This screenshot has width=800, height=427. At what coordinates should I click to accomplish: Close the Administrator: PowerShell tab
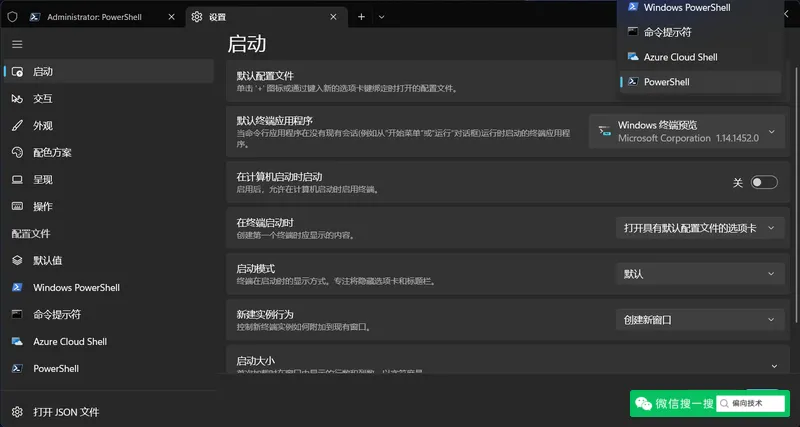pyautogui.click(x=171, y=17)
